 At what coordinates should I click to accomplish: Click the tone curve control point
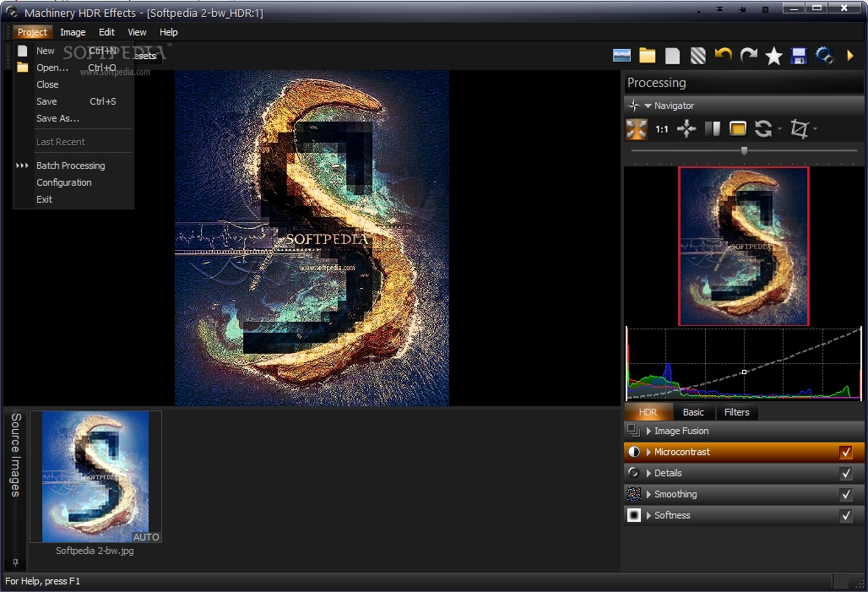(x=744, y=372)
